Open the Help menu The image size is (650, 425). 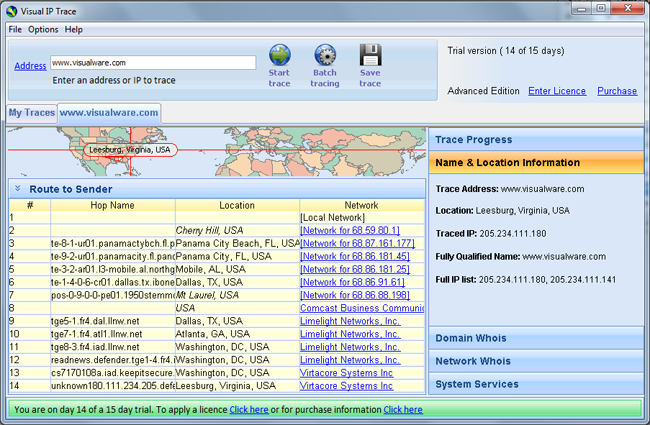coord(75,30)
